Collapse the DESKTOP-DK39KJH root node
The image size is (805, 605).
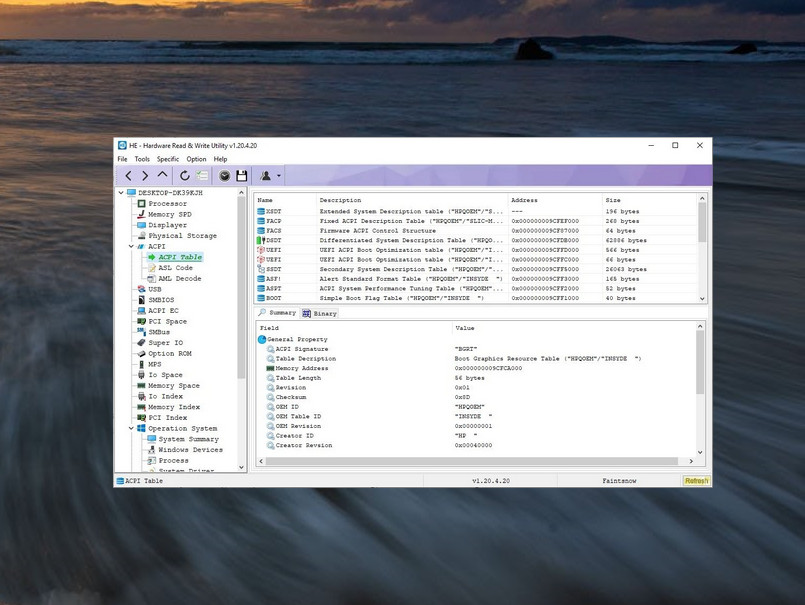coord(122,192)
